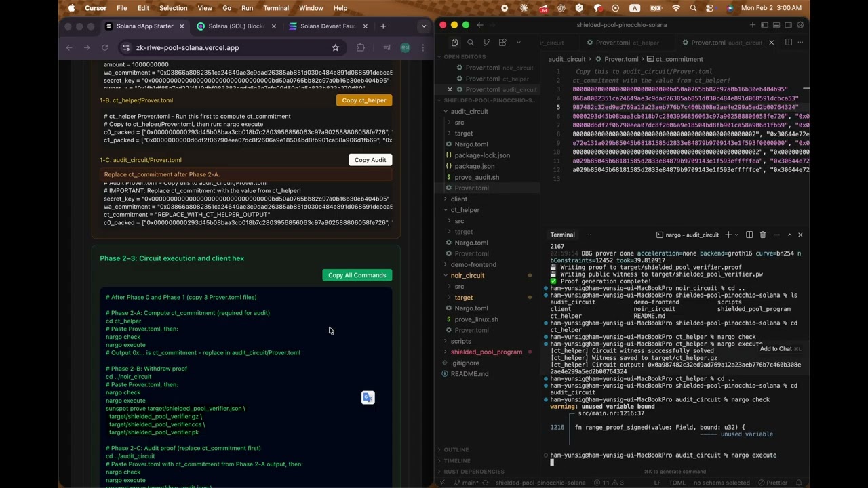The image size is (868, 488).
Task: Expand the client folder
Action: point(459,199)
